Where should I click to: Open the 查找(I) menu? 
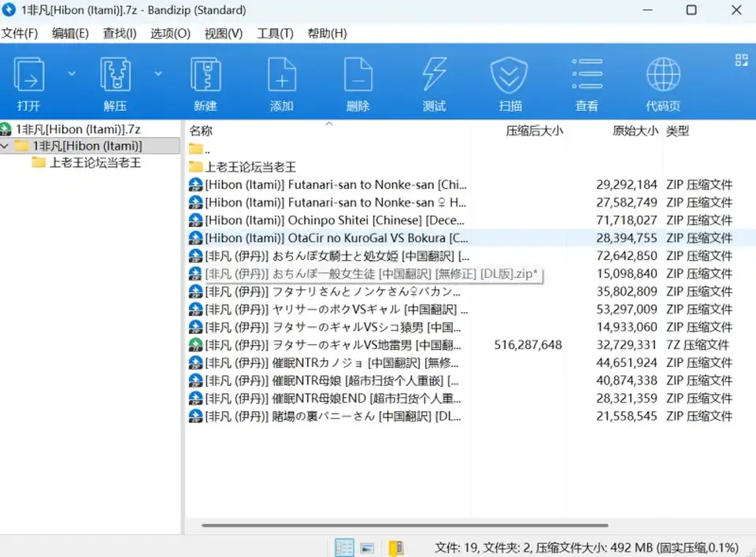[x=120, y=33]
